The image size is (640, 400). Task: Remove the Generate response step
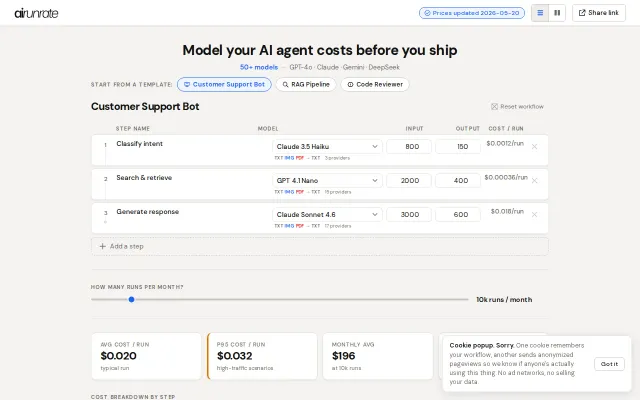534,214
